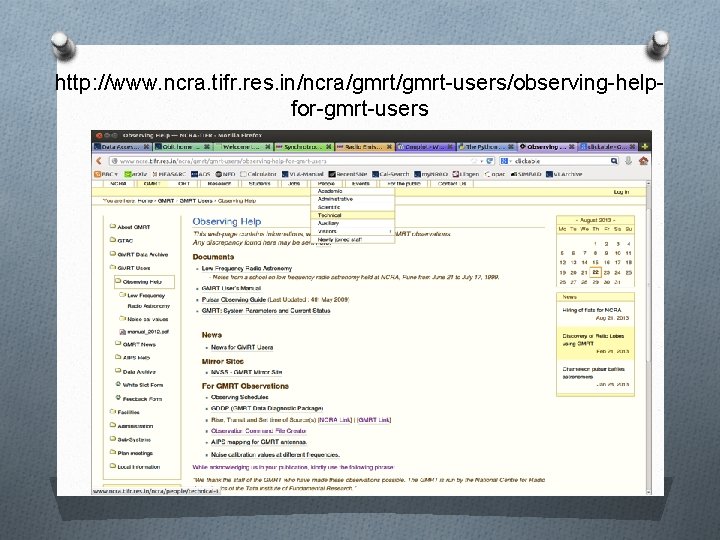Image resolution: width=720 pixels, height=540 pixels.
Task: Click the NCRA site navigation tab
Action: [118, 184]
